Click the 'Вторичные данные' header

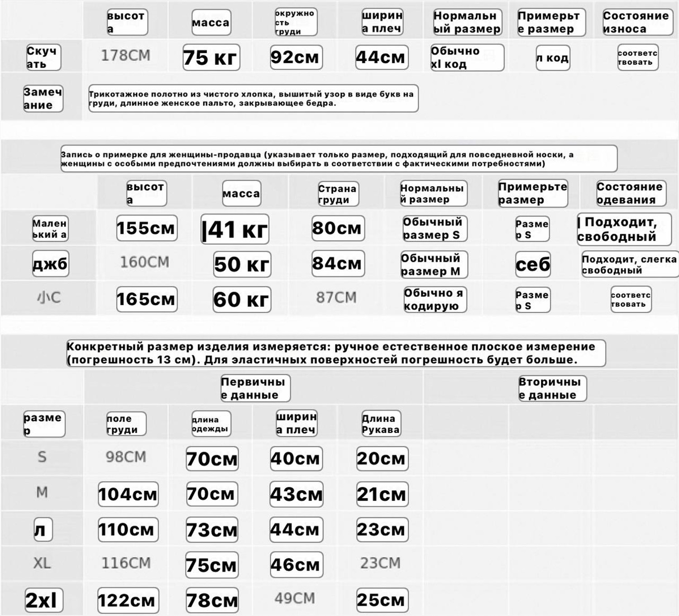point(552,388)
